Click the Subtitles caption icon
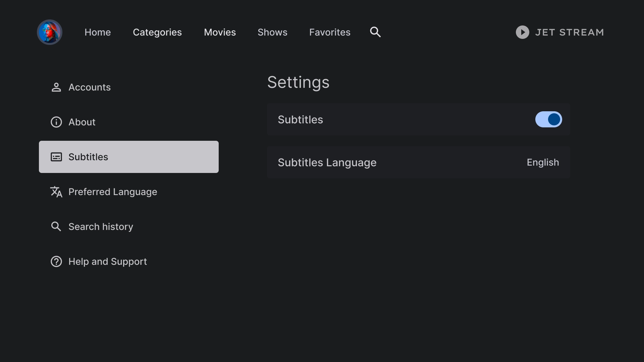Viewport: 644px width, 362px height. pos(56,157)
